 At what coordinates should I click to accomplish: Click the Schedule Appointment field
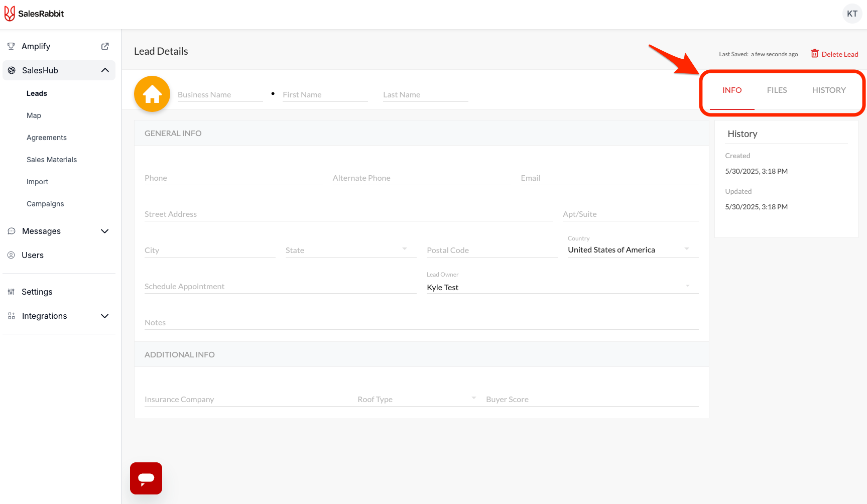pos(281,286)
